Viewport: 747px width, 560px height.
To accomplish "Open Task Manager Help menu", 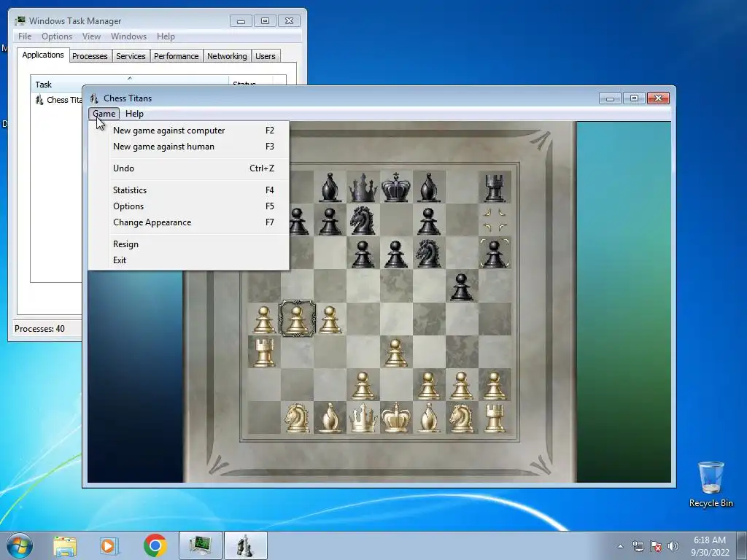I will tap(166, 36).
